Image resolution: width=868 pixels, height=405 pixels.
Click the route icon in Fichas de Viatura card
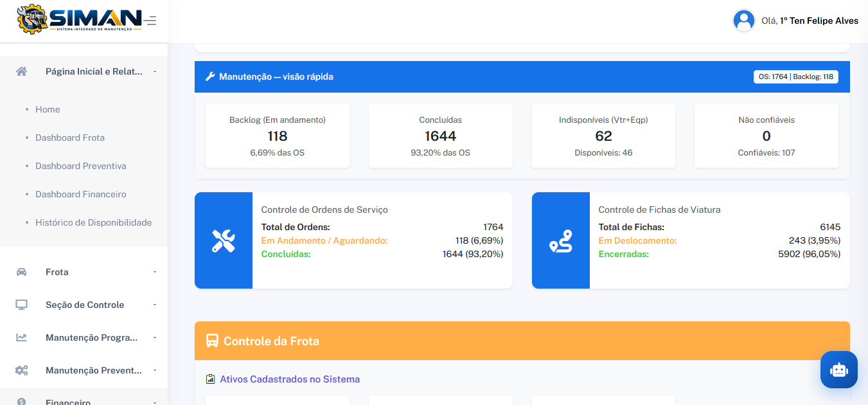561,240
